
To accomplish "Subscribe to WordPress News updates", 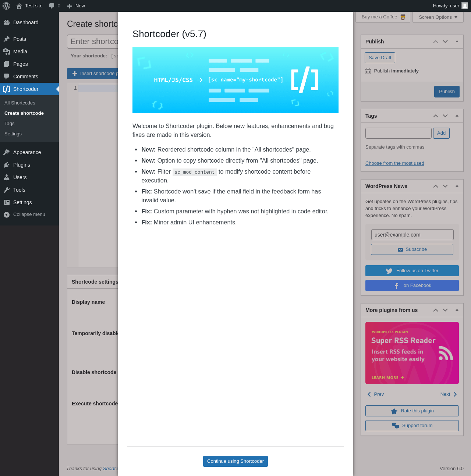I will (412, 249).
